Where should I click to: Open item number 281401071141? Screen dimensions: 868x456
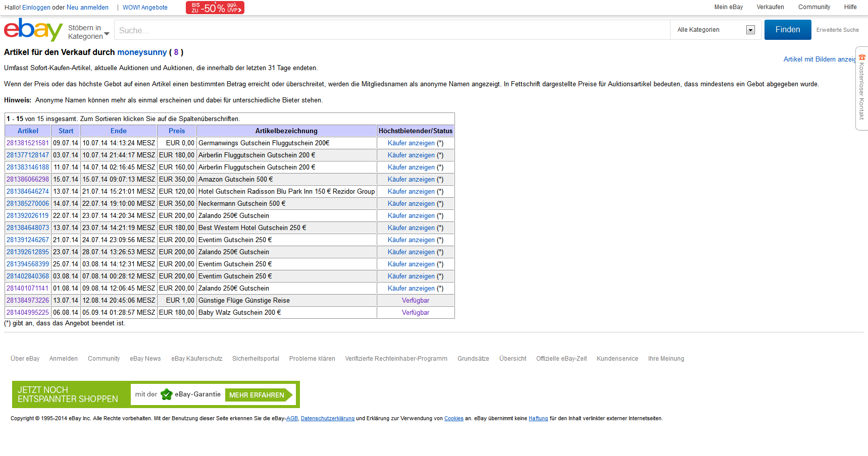pos(28,289)
